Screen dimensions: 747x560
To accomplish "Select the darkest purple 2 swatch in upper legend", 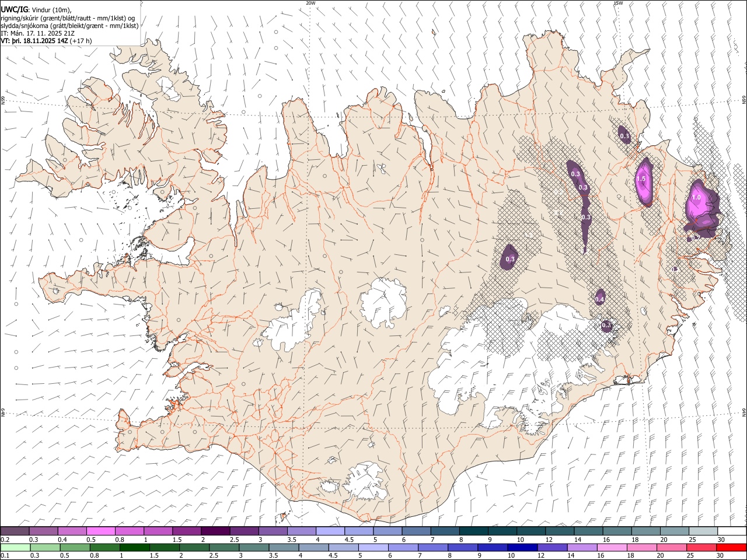I will coord(215,531).
